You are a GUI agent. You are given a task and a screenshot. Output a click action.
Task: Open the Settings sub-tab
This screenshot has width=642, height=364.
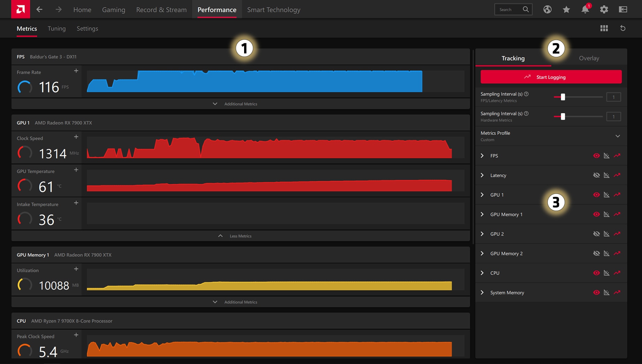(87, 29)
